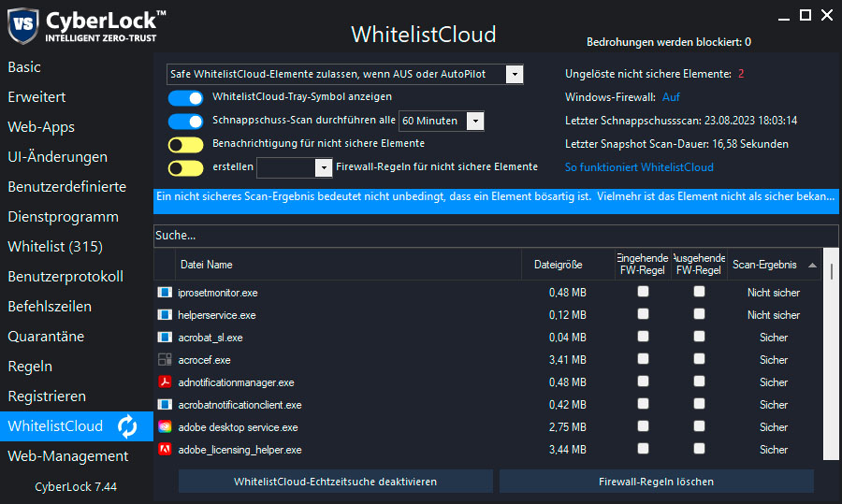Click WhitelistCloud-Echtzeitsuche deaktivieren button
The image size is (842, 504).
pos(336,482)
